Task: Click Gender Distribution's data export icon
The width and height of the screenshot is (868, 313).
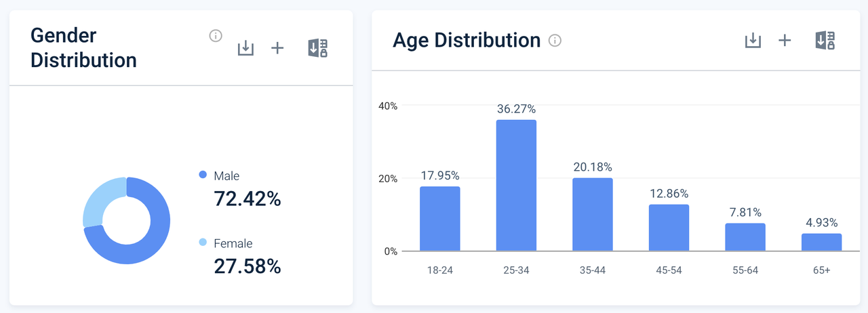Action: pyautogui.click(x=317, y=48)
